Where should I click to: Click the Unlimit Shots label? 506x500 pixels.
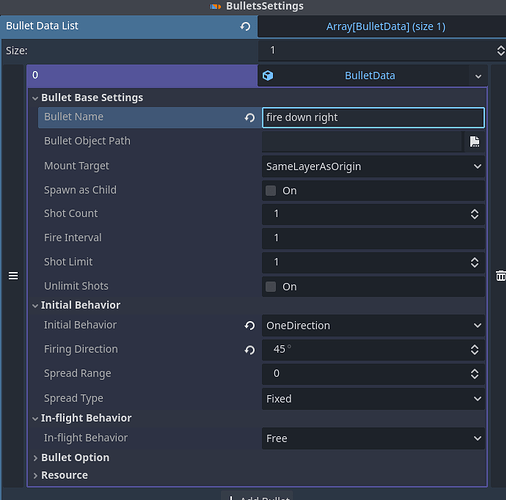click(x=76, y=286)
